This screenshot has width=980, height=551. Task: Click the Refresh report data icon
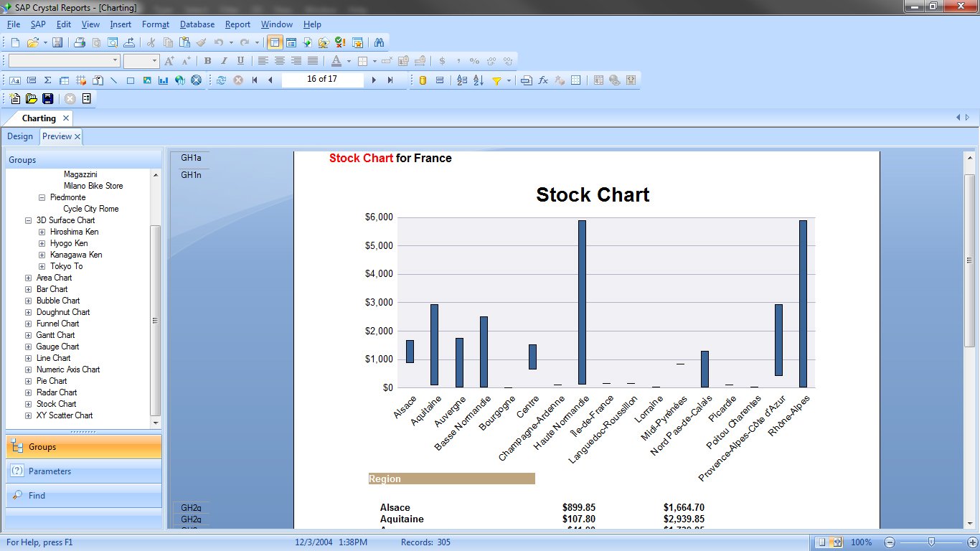[x=221, y=80]
